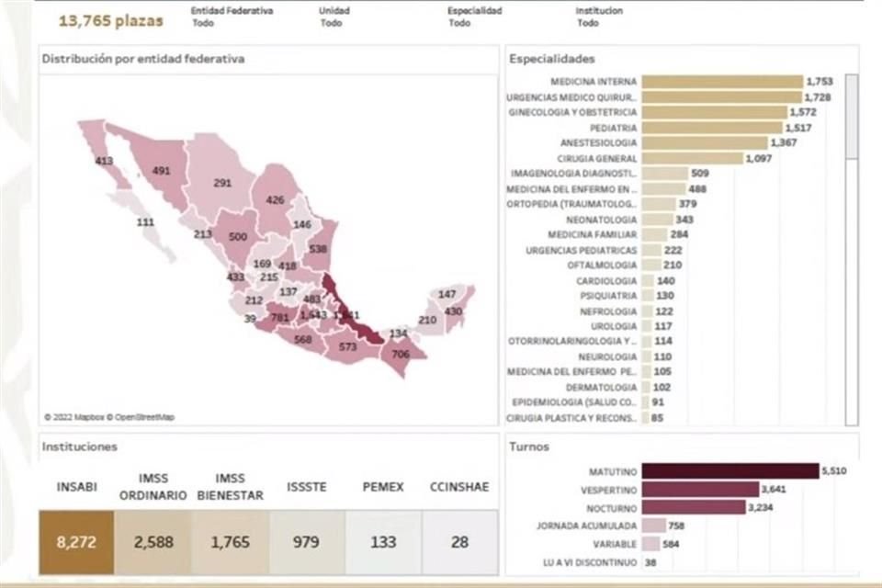Click the MEDICINA INTERNA bar showing 1,753
Screen dimensions: 882x588
tap(721, 81)
